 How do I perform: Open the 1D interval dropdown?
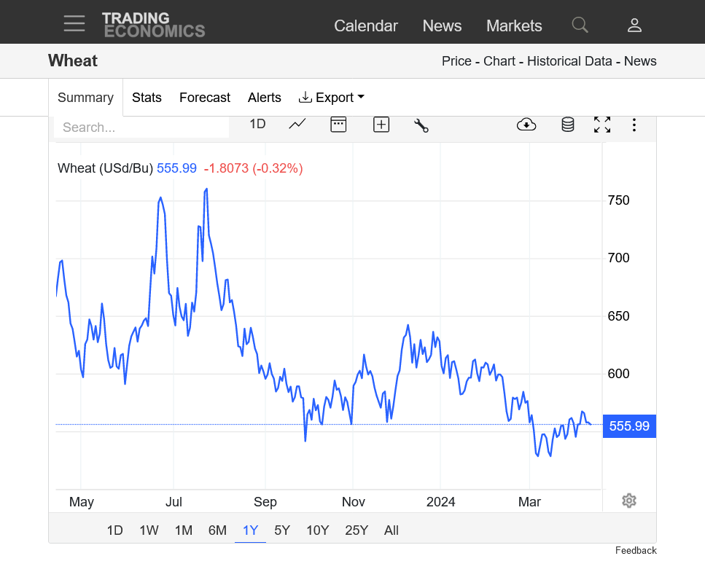click(257, 124)
